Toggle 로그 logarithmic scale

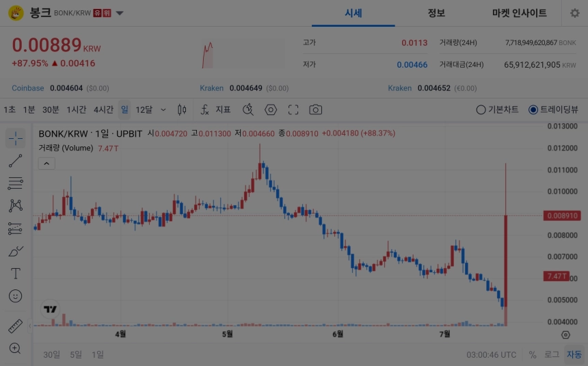[x=552, y=354]
